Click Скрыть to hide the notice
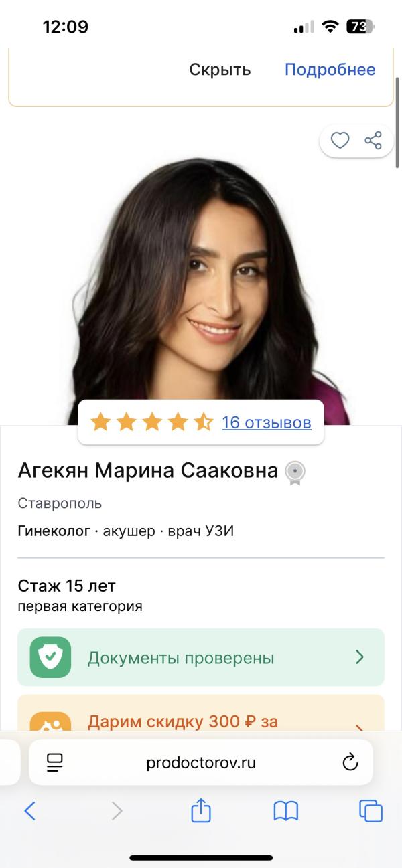This screenshot has height=868, width=402. click(220, 70)
